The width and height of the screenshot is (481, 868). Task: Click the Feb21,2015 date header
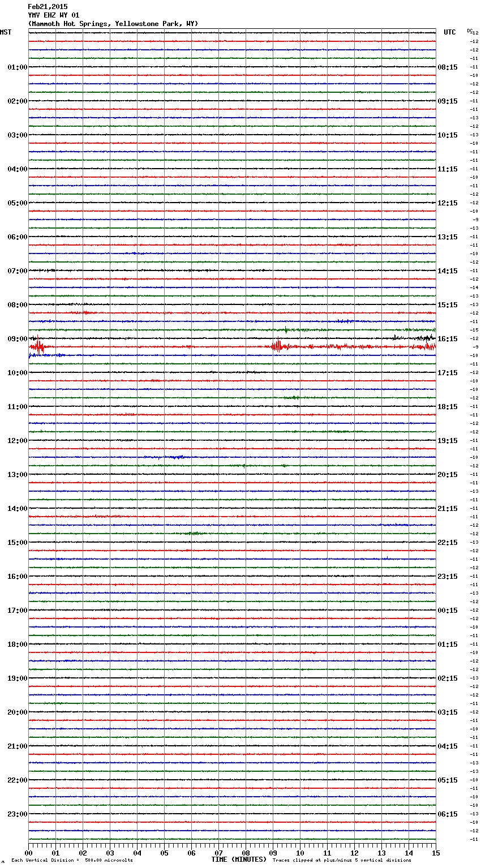pyautogui.click(x=48, y=7)
